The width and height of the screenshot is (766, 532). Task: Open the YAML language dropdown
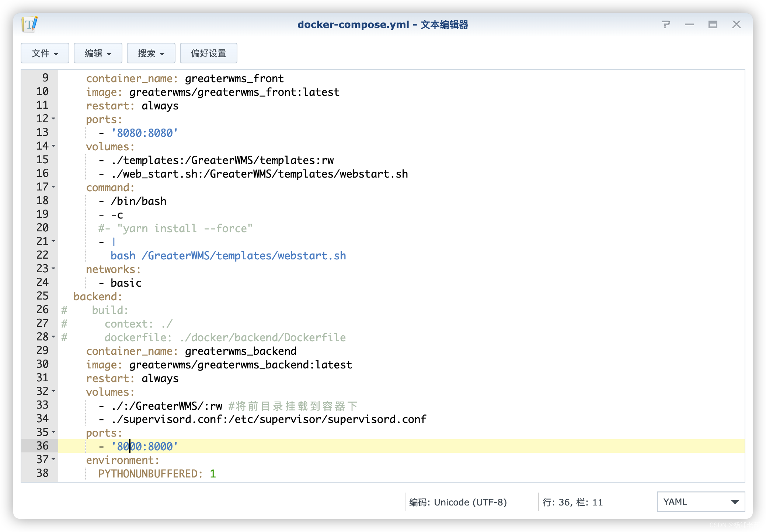pyautogui.click(x=701, y=502)
